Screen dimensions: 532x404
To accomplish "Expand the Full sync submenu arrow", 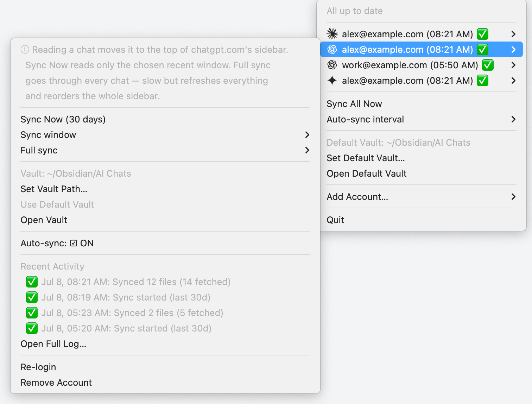I will tap(307, 150).
